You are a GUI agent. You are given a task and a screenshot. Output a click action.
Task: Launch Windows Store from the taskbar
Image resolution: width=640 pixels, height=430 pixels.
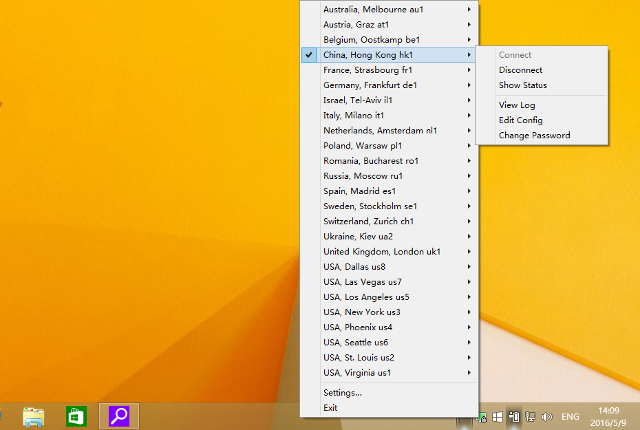click(x=76, y=417)
